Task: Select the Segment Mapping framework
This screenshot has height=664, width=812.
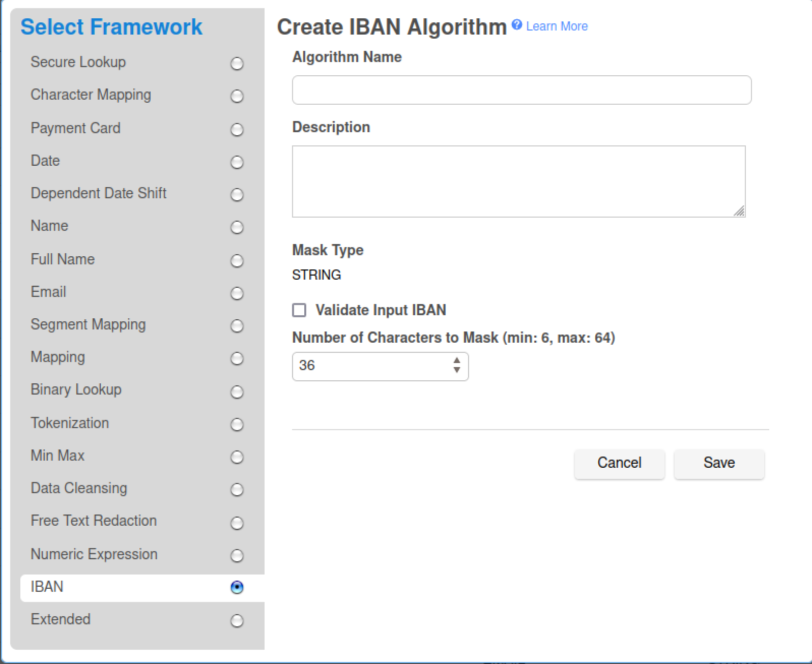Action: click(x=237, y=326)
